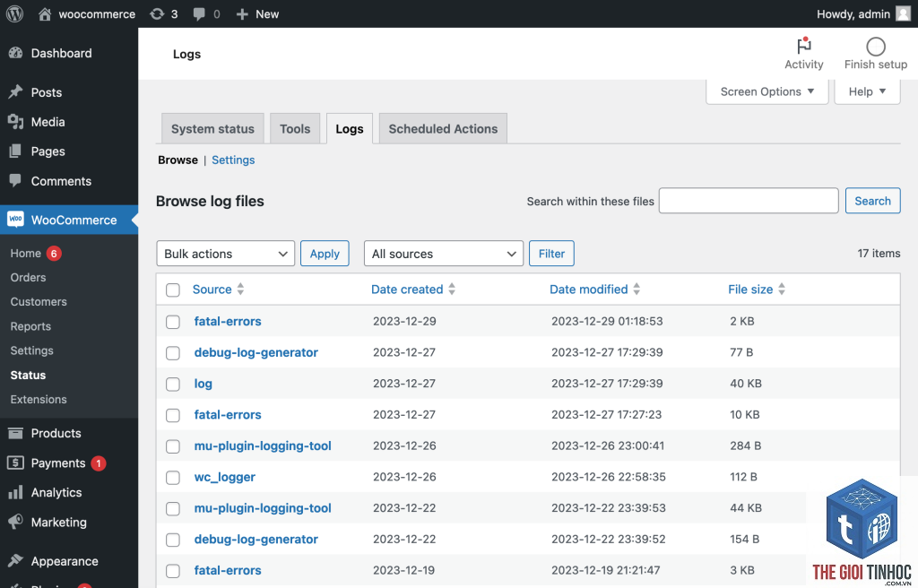Select the Logs tab
Screen dimensions: 918x588
(350, 129)
